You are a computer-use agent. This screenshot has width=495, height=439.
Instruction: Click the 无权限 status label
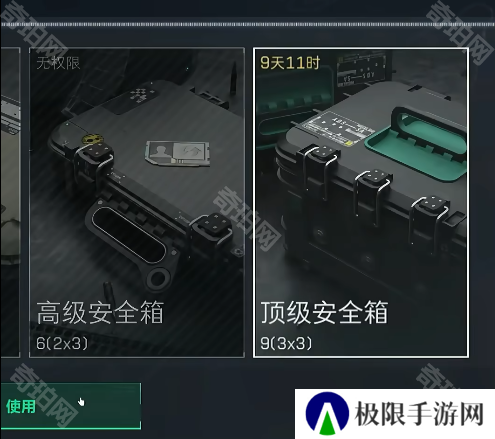click(58, 63)
